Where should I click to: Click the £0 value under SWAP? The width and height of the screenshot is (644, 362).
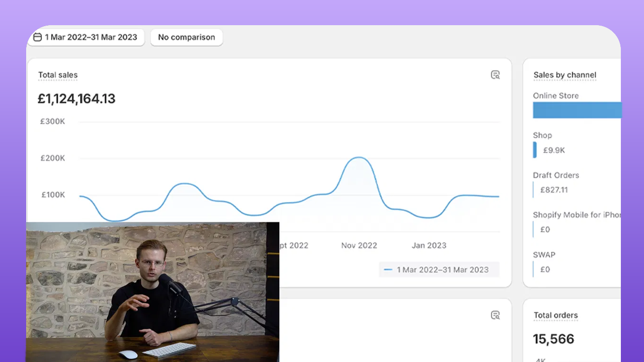545,269
